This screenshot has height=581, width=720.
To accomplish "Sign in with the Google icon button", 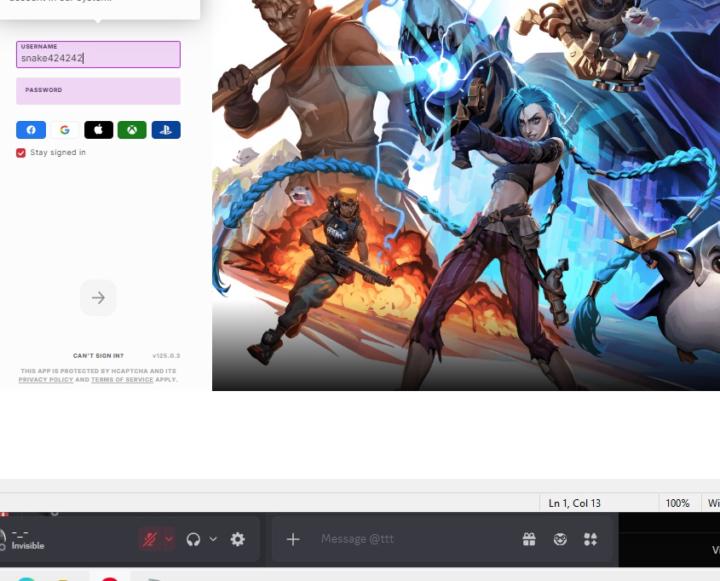I will [65, 130].
